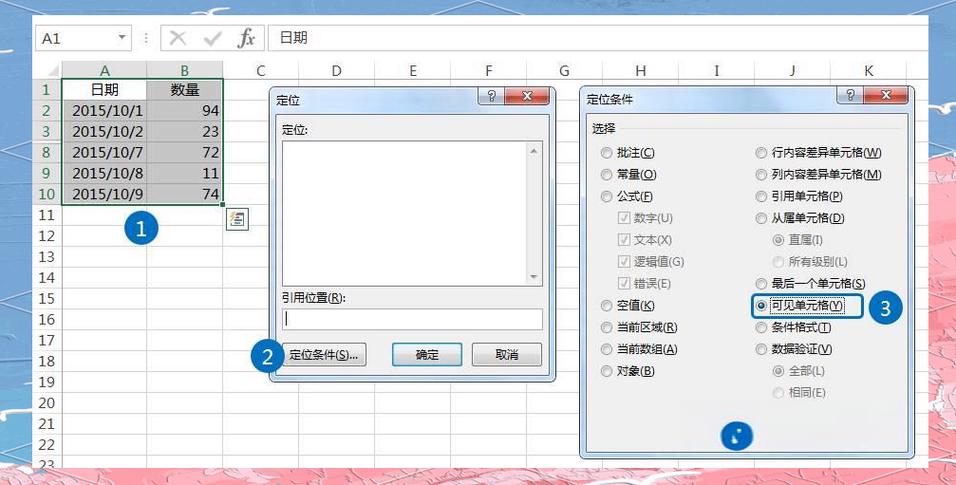
Task: Click the cell with date 2015/10/8
Action: (105, 173)
